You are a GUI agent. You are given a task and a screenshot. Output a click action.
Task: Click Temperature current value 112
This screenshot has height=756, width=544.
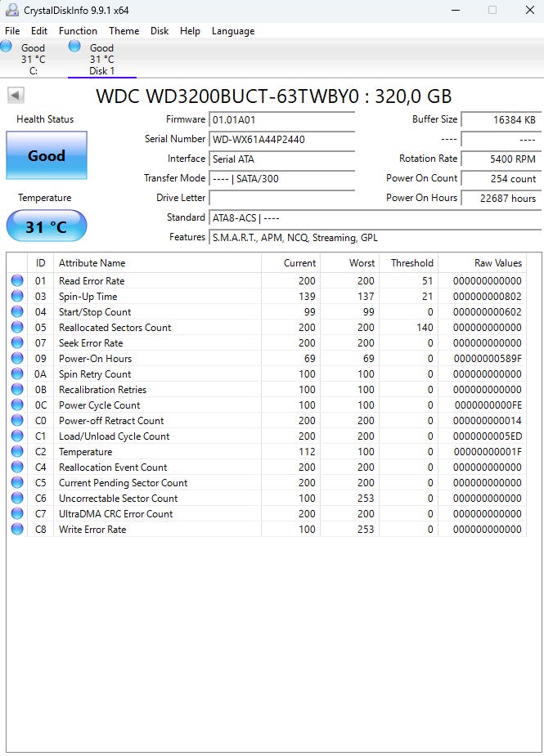[307, 452]
